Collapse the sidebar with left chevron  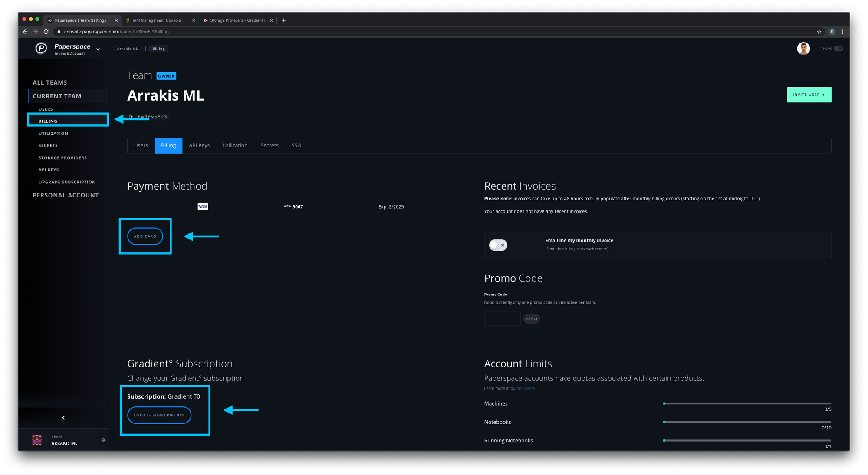click(63, 418)
